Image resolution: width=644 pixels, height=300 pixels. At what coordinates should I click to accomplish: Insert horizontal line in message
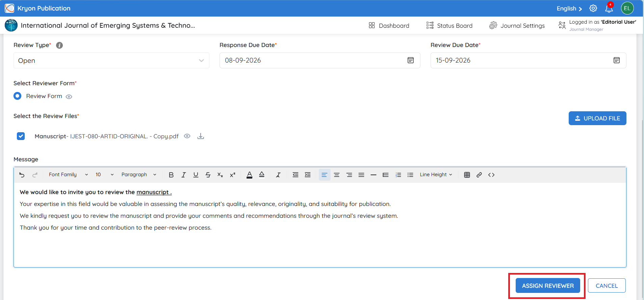(373, 175)
